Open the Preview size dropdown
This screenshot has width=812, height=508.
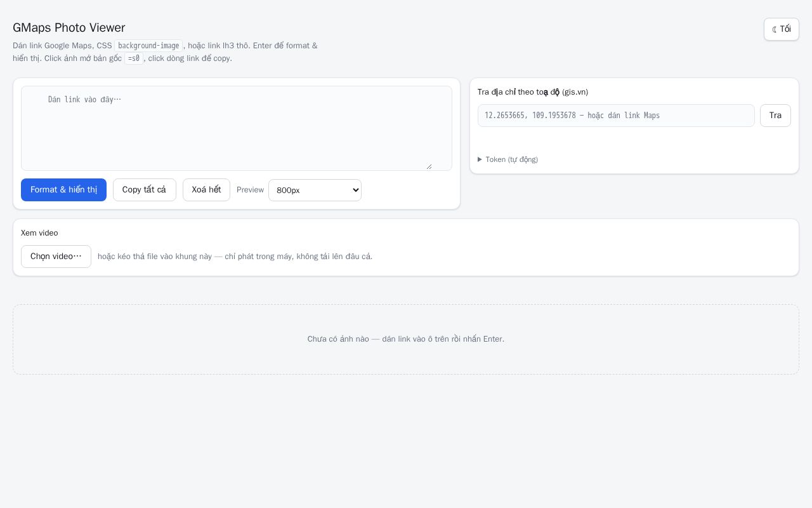tap(315, 190)
